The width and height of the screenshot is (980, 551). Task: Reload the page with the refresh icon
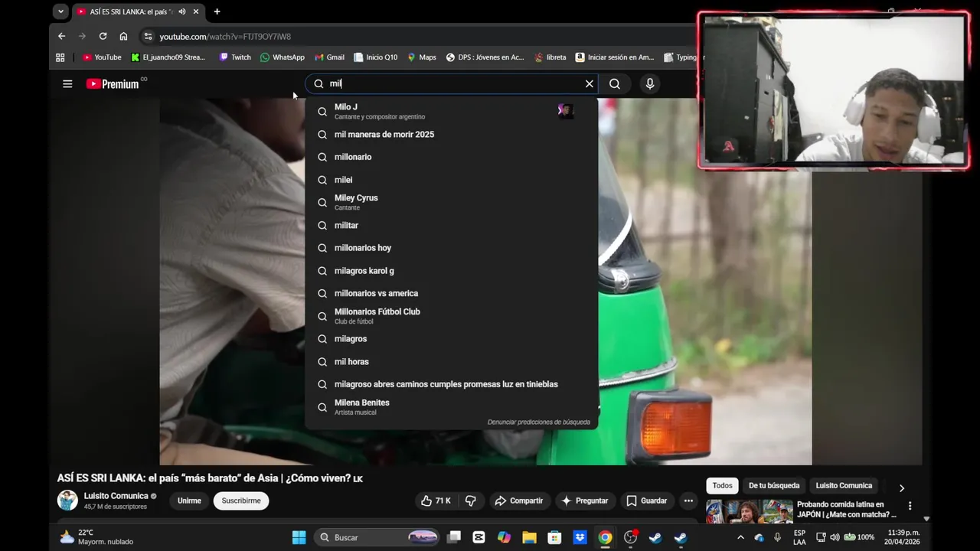103,36
